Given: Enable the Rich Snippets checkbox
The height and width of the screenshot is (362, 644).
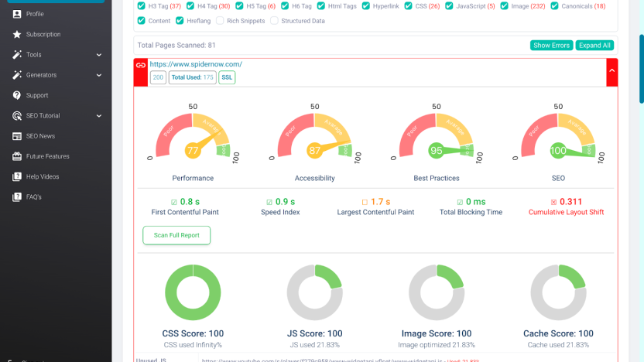Looking at the screenshot, I should coord(220,21).
